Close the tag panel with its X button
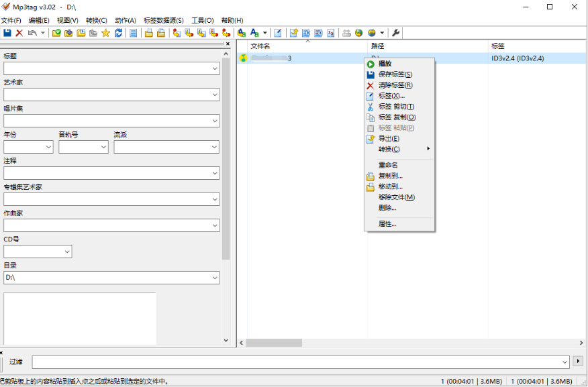 (x=228, y=44)
